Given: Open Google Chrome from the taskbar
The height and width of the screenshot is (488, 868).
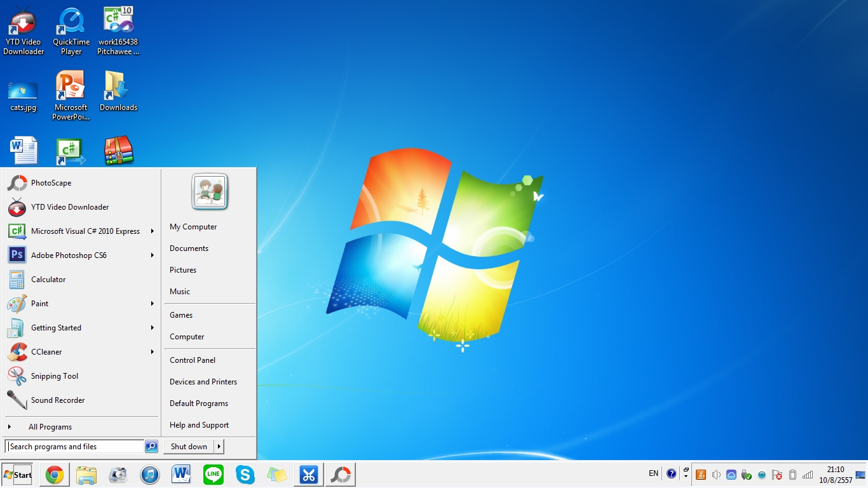Looking at the screenshot, I should 55,475.
